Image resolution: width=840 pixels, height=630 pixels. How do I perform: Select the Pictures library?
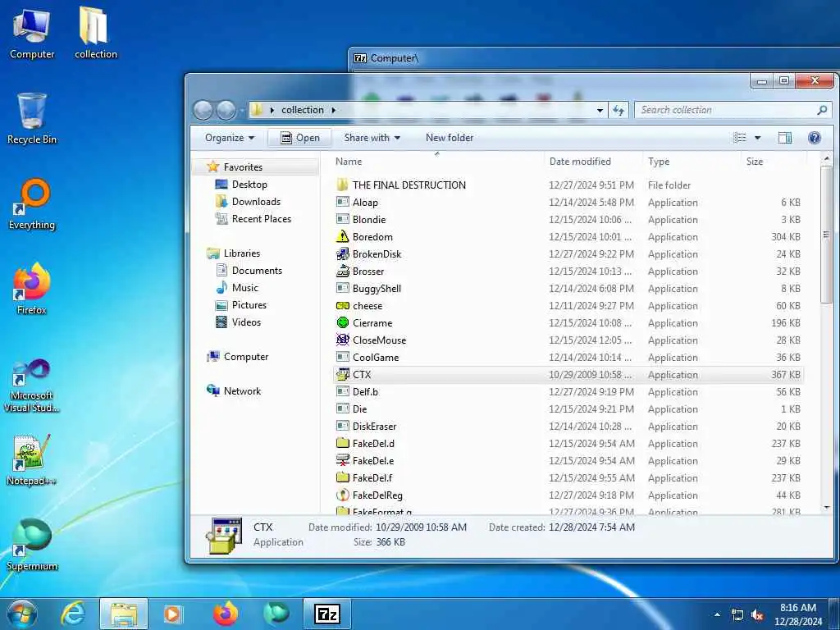[249, 305]
